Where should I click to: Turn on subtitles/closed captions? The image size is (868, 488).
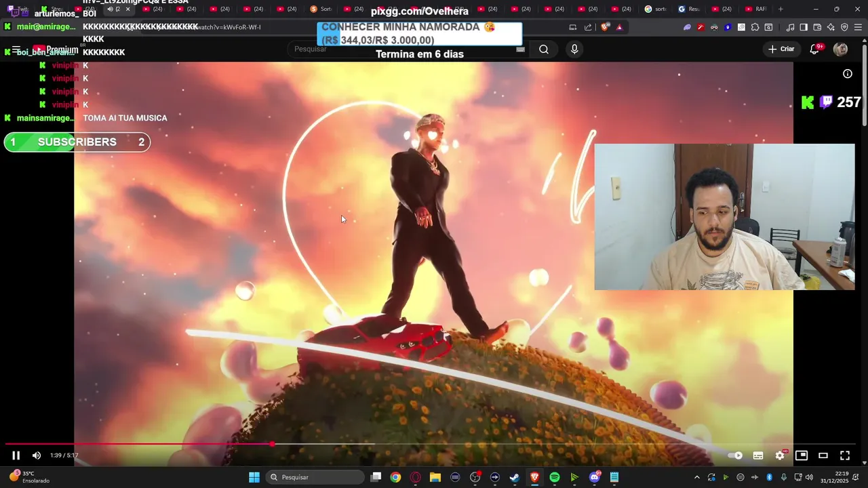point(758,455)
